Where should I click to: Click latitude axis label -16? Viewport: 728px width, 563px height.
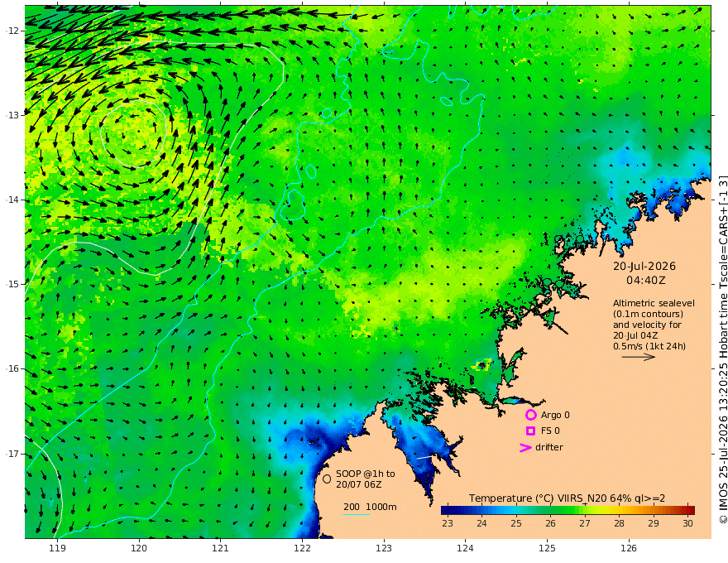coord(12,368)
